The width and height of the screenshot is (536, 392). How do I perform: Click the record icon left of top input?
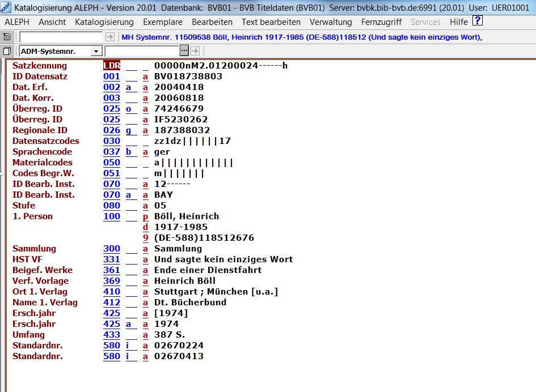click(7, 37)
